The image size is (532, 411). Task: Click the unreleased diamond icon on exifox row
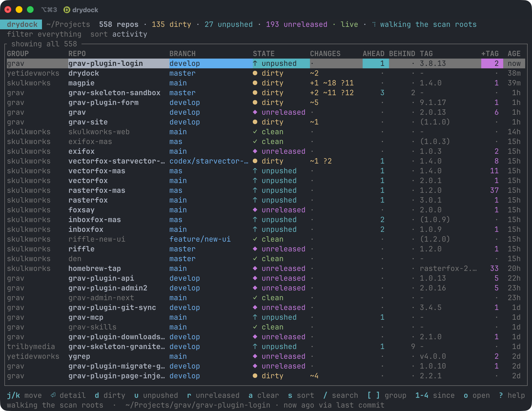(255, 151)
